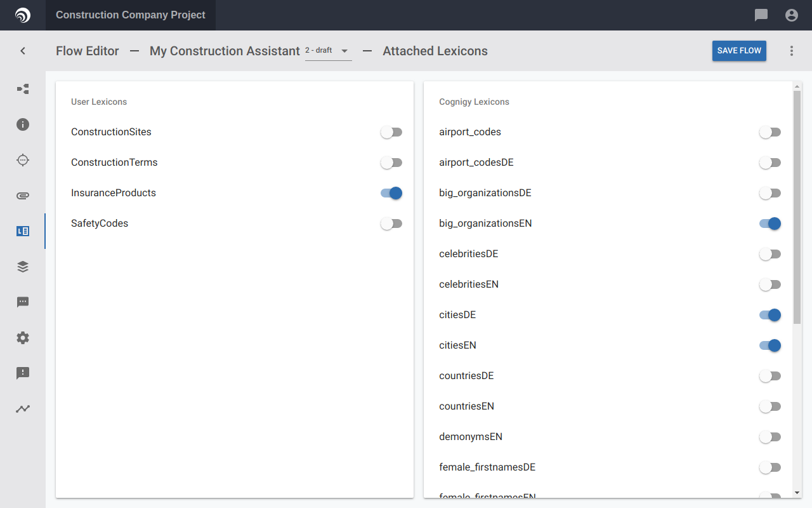Enable countriesEN toggle
This screenshot has height=508, width=812.
[770, 406]
